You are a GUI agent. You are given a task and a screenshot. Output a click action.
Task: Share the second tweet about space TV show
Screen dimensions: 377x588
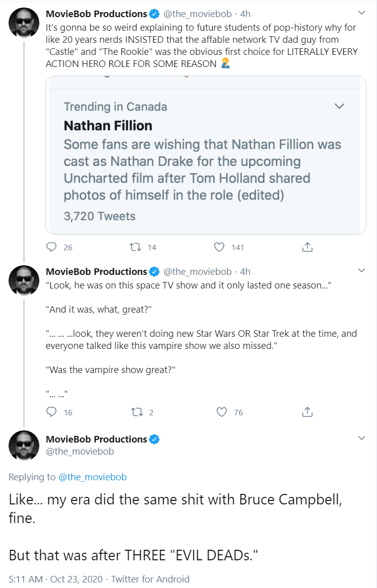[x=307, y=412]
